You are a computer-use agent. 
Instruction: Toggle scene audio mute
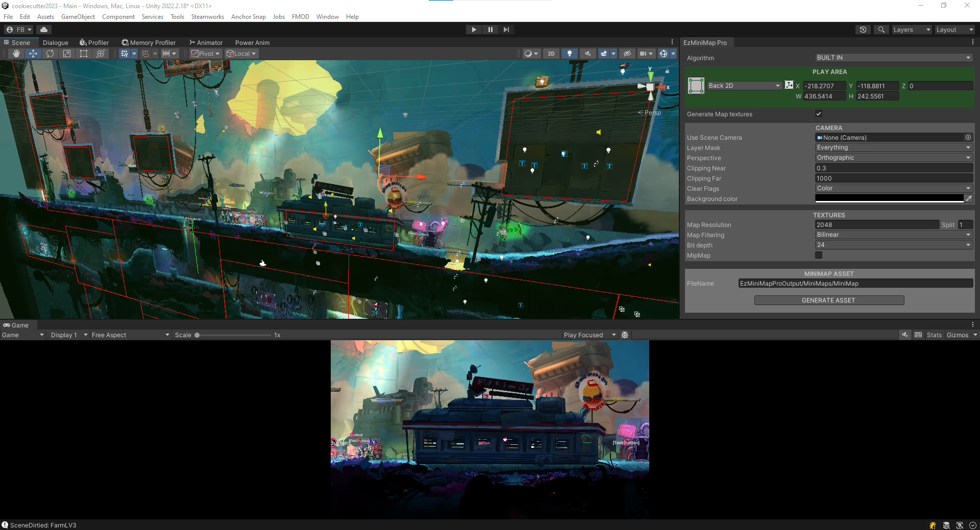pyautogui.click(x=588, y=54)
